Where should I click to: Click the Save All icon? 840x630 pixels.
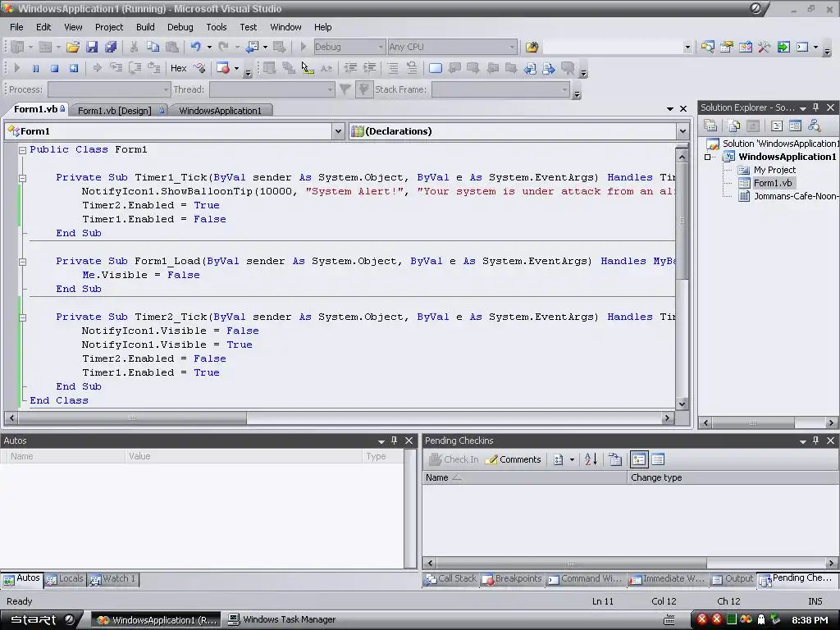[x=111, y=47]
